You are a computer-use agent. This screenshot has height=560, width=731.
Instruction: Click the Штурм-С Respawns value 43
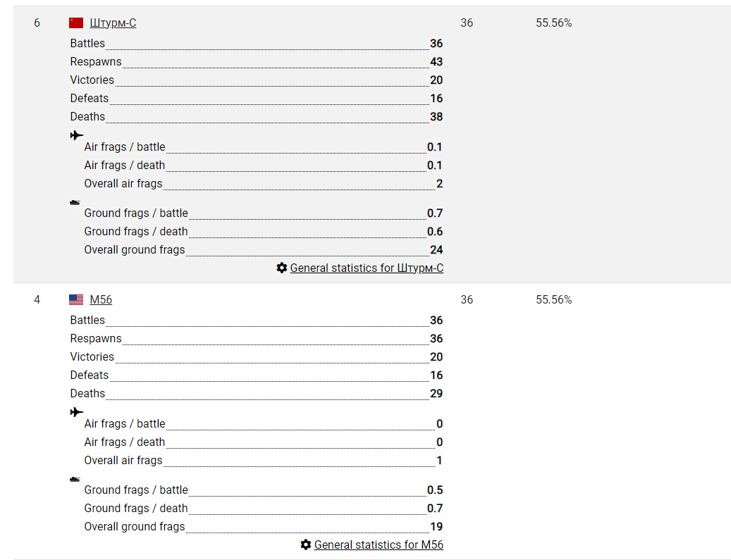point(436,61)
